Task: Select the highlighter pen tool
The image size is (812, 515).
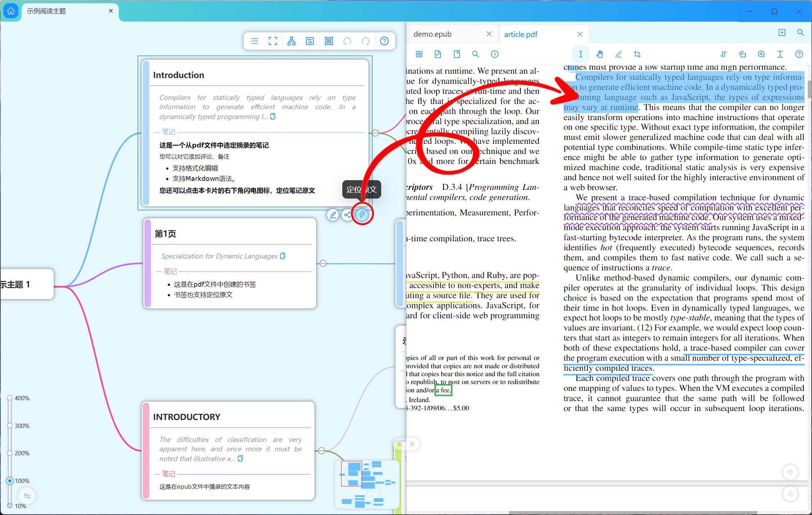Action: tap(618, 54)
